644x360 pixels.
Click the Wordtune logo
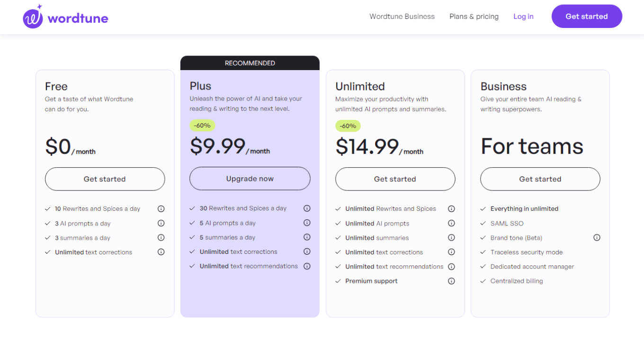tap(65, 17)
